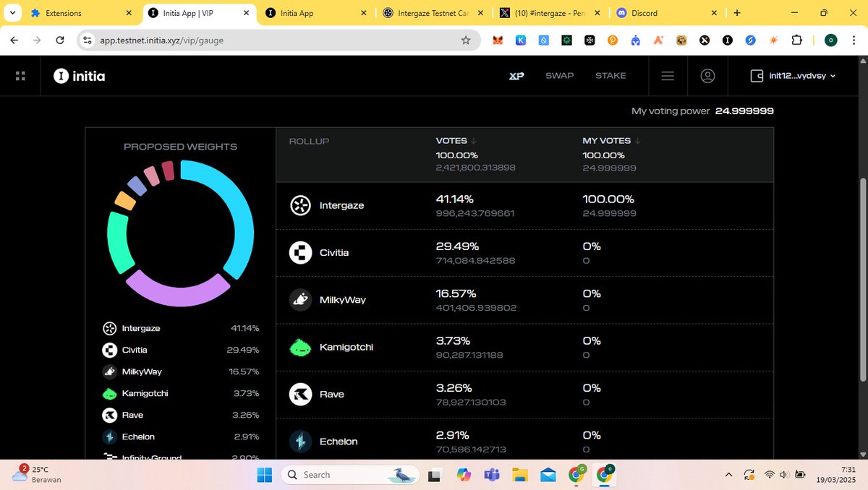Open the Chrome tab search dropdown
The height and width of the screenshot is (490, 868).
[13, 13]
